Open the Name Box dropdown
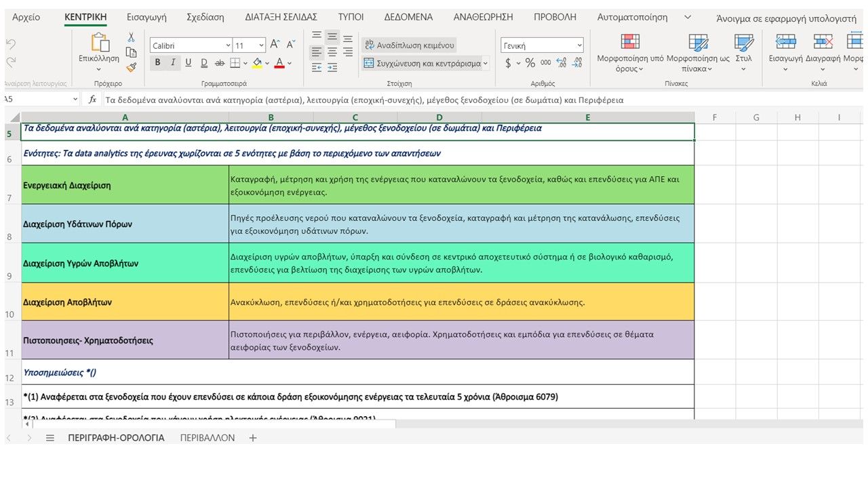The image size is (868, 488). pos(75,100)
